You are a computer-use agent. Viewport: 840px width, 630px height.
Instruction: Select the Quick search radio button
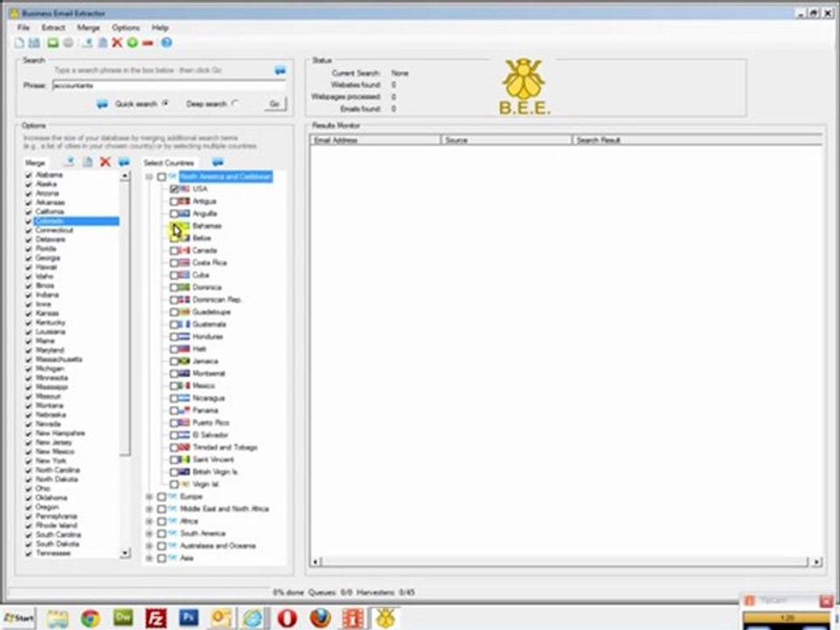(165, 103)
